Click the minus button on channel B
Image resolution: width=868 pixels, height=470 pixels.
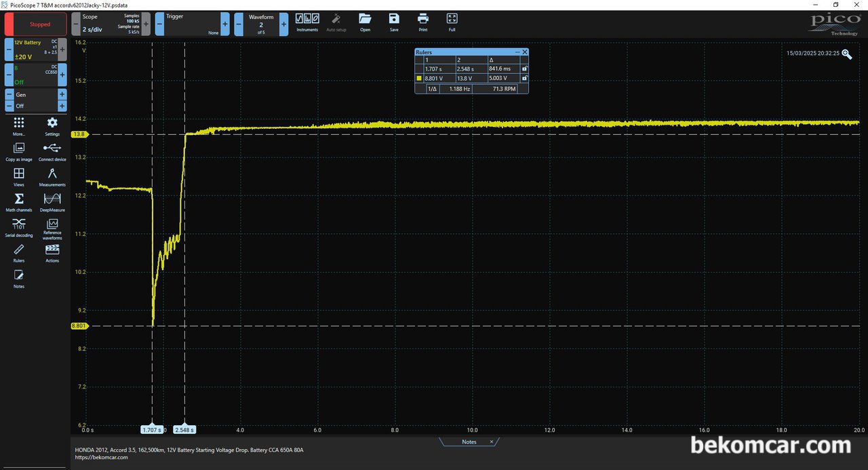coord(9,75)
